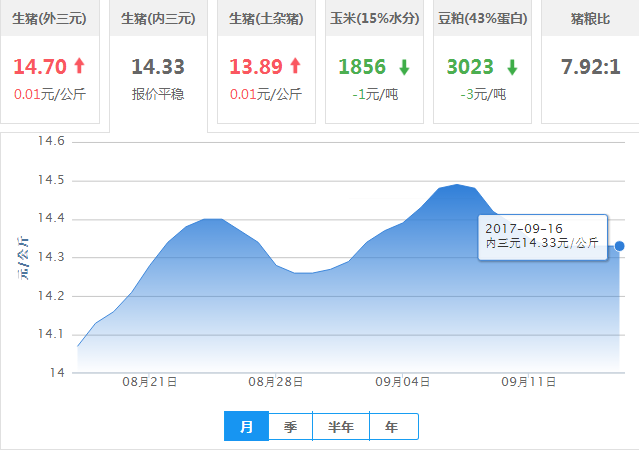Click the 08月21日 x-axis label
Image resolution: width=639 pixels, height=450 pixels.
pos(150,382)
